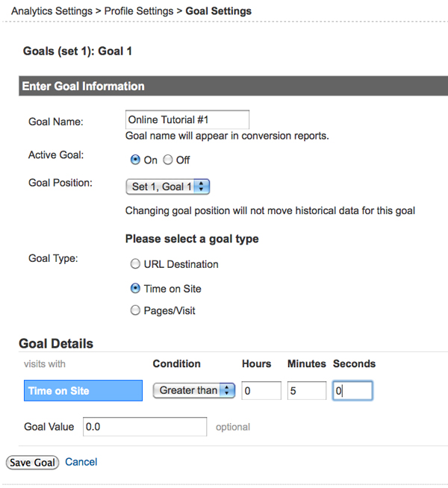Click the Goal Name text field

tap(187, 119)
